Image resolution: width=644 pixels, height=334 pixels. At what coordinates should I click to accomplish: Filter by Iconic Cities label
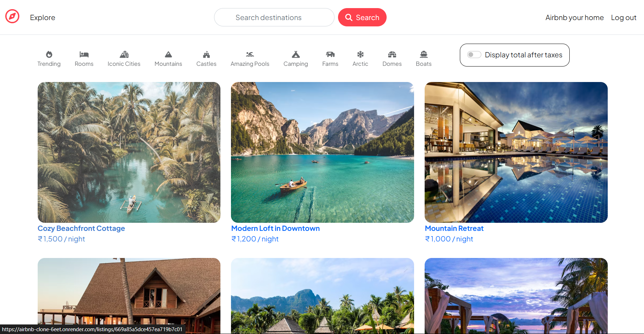[124, 64]
